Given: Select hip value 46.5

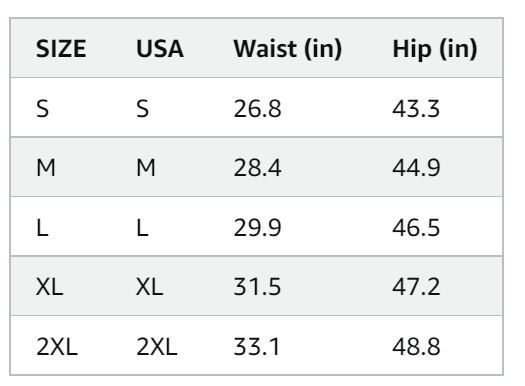Looking at the screenshot, I should click(x=416, y=228).
